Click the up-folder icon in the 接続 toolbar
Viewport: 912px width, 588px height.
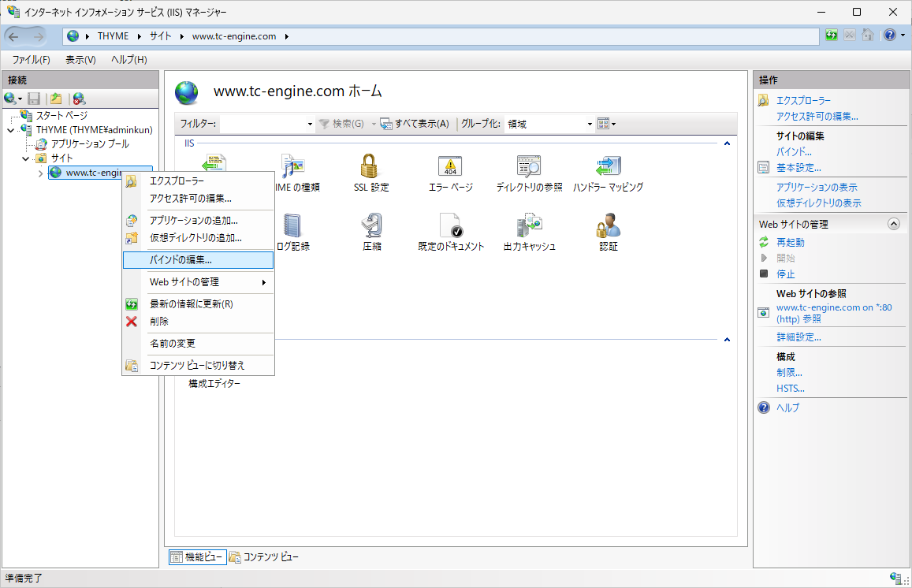56,99
